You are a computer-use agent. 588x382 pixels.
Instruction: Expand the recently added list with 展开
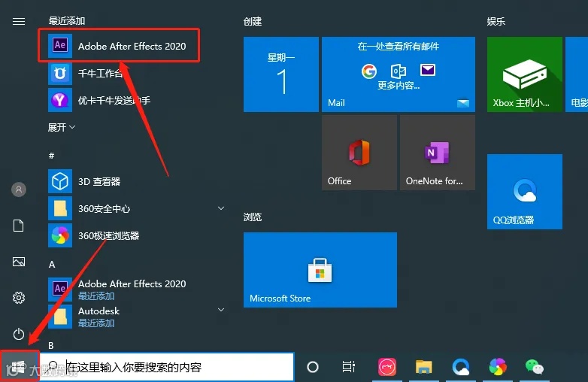[62, 127]
